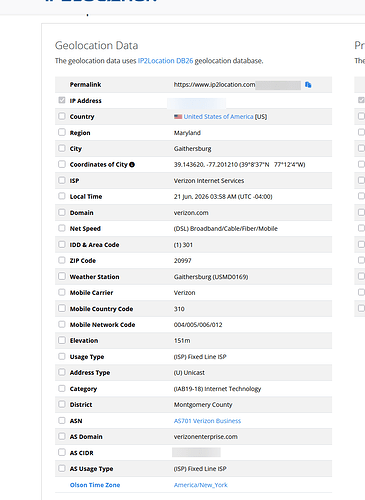Enable the District checkbox
Screen dimensions: 365x500
point(62,404)
